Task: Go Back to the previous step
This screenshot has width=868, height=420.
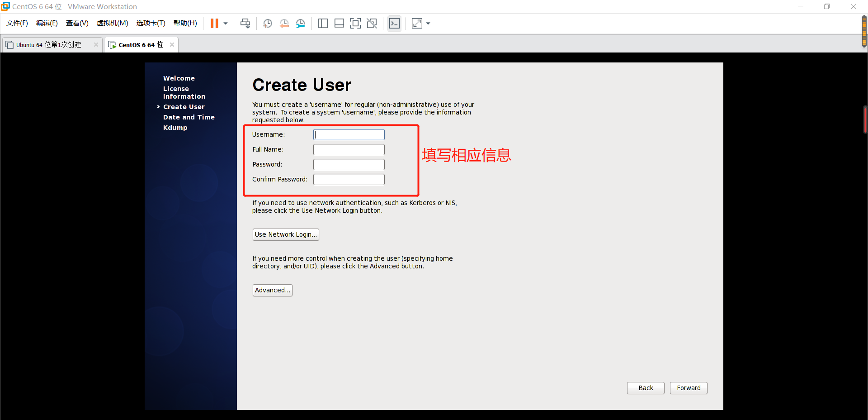Action: click(x=646, y=388)
